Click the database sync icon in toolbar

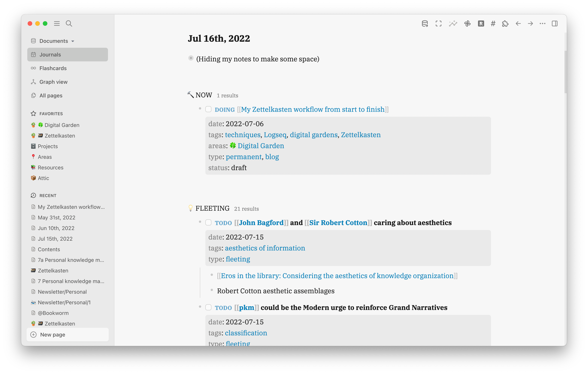tap(425, 24)
